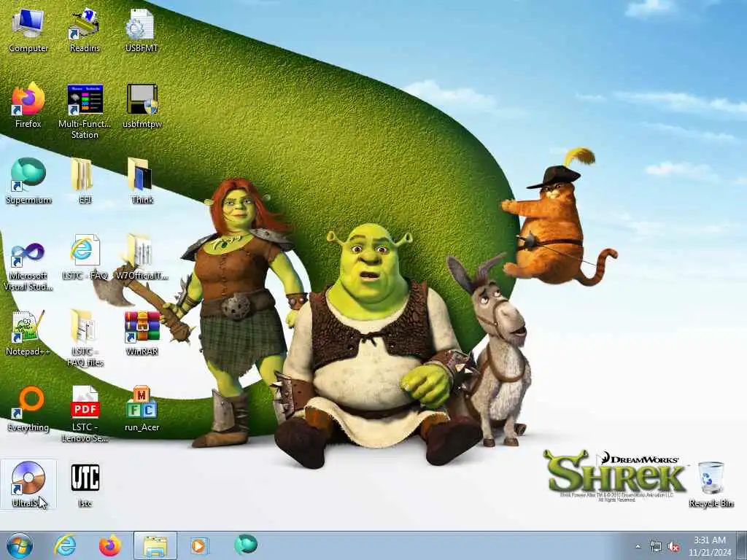Select the EFI folder
This screenshot has height=560, width=747.
click(x=85, y=181)
